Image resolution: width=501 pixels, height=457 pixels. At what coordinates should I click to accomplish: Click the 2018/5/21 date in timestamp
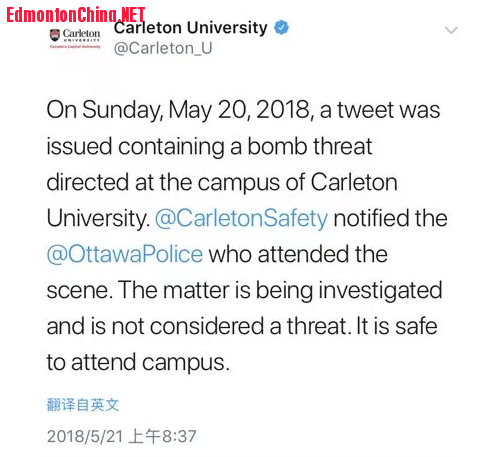point(85,436)
